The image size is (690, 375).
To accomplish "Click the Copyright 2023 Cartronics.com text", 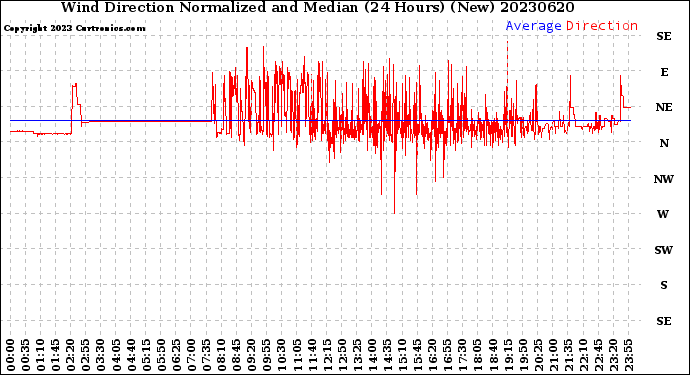I will (74, 28).
